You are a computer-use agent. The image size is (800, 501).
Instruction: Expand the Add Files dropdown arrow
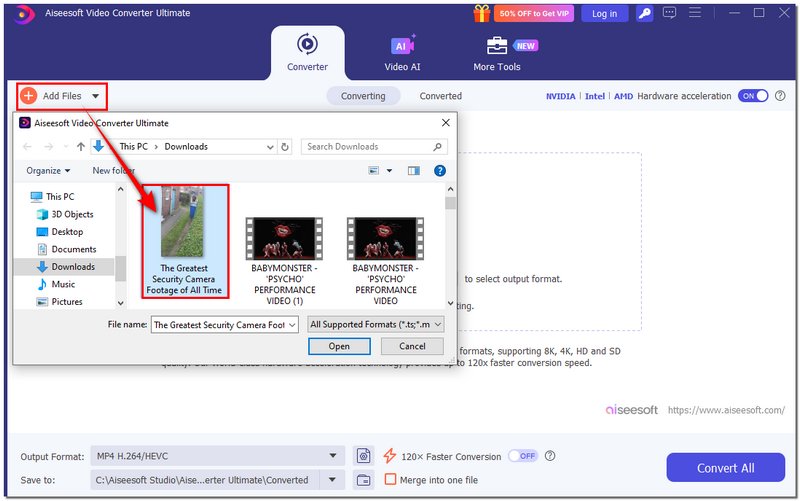tap(95, 97)
